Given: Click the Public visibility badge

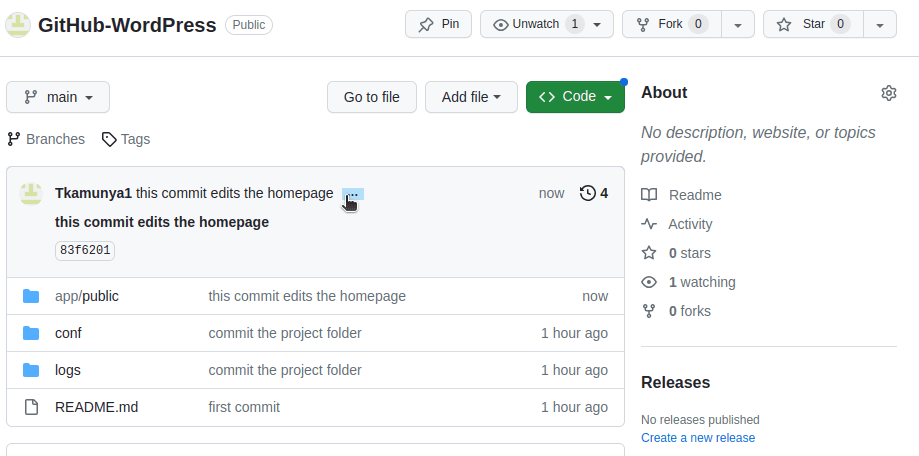Looking at the screenshot, I should pos(249,25).
